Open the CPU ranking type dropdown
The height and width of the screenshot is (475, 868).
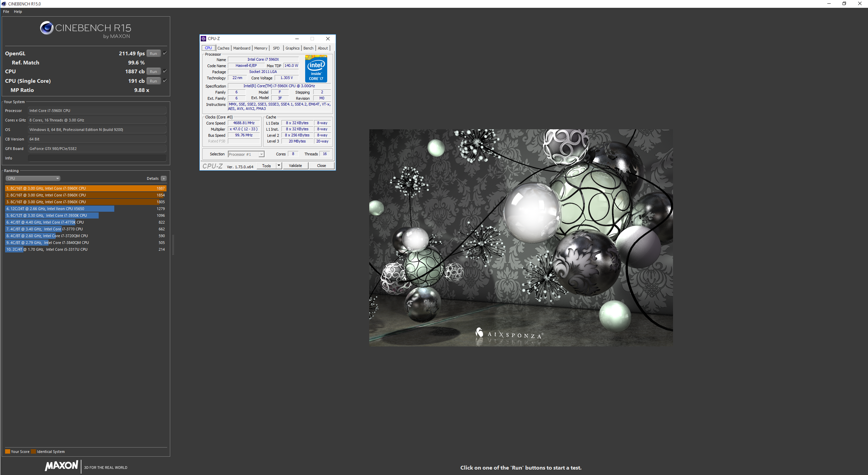pyautogui.click(x=33, y=178)
